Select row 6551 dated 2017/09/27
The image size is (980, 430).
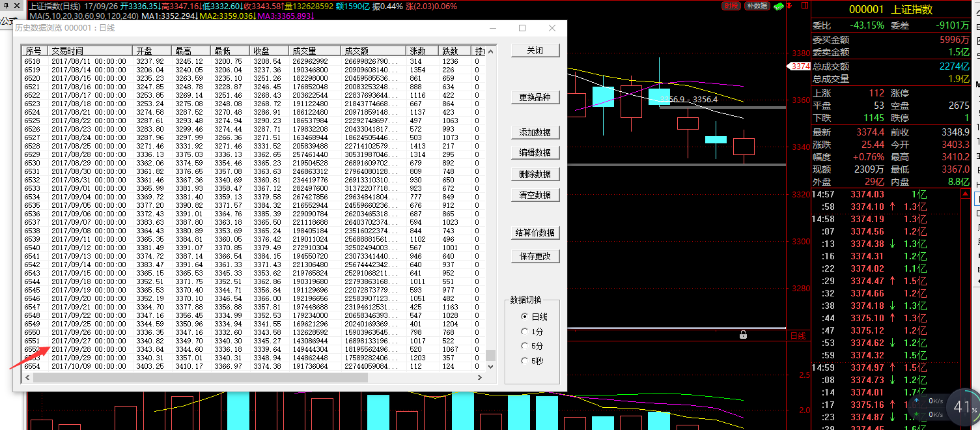pyautogui.click(x=254, y=341)
